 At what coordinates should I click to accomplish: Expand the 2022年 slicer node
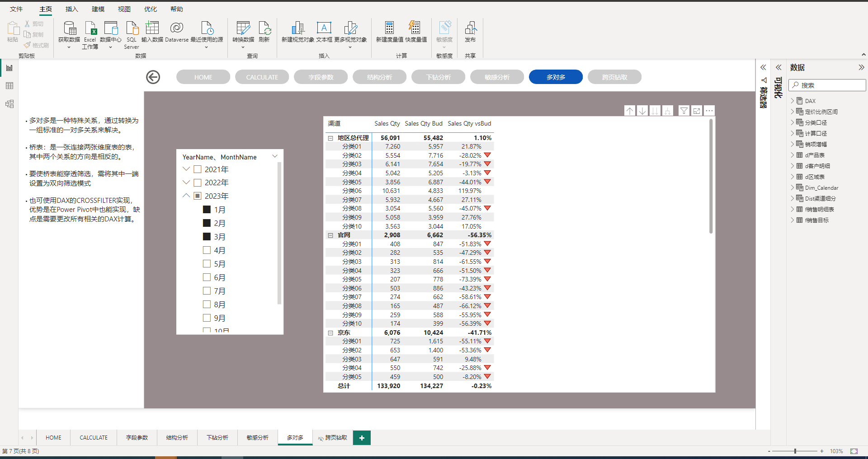(186, 183)
